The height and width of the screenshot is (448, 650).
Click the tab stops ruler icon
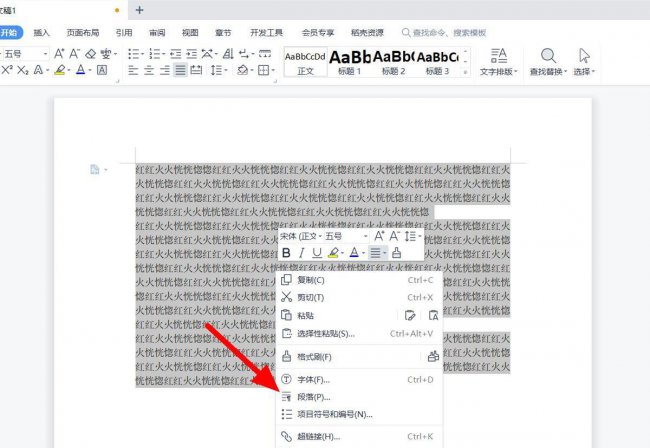265,54
